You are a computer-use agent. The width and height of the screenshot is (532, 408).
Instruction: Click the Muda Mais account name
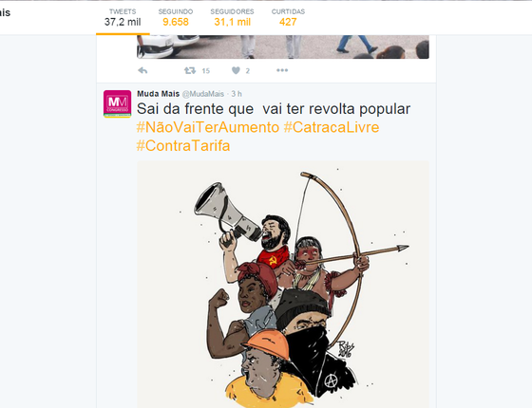point(158,94)
